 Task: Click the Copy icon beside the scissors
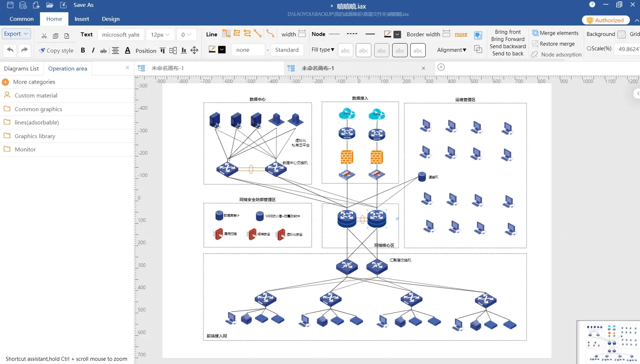click(55, 36)
